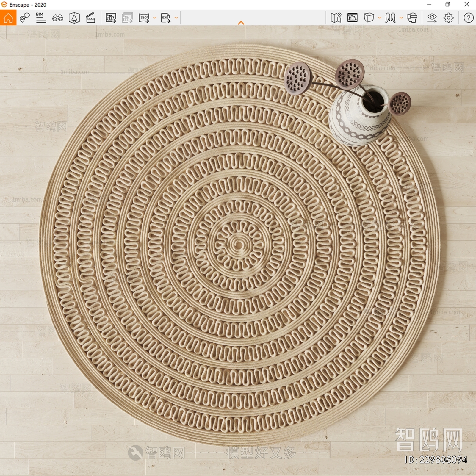Expand the 360° panorama dropdown arrow
Image resolution: width=476 pixels, height=476 pixels.
155,18
